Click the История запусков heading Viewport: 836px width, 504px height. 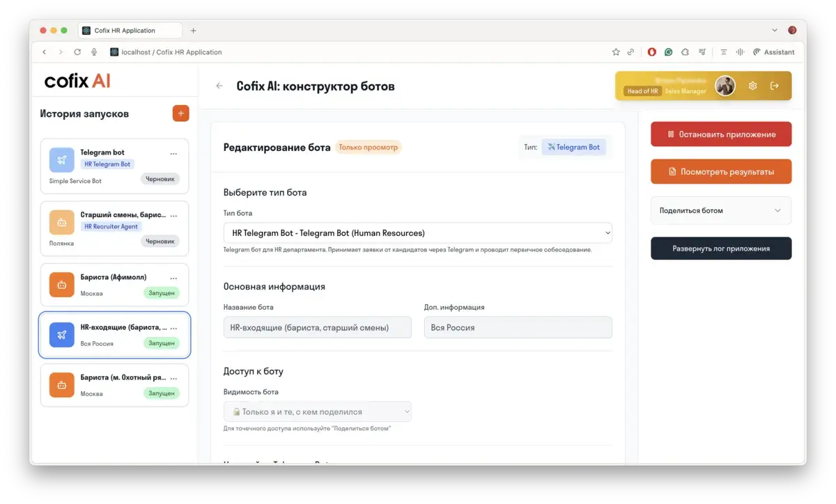(x=84, y=113)
